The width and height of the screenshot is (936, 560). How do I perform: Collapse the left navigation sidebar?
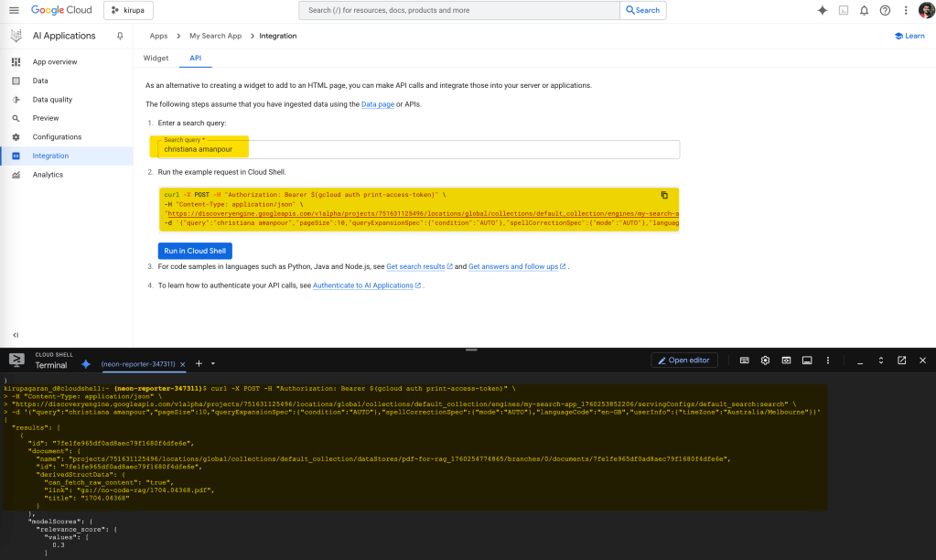click(15, 335)
